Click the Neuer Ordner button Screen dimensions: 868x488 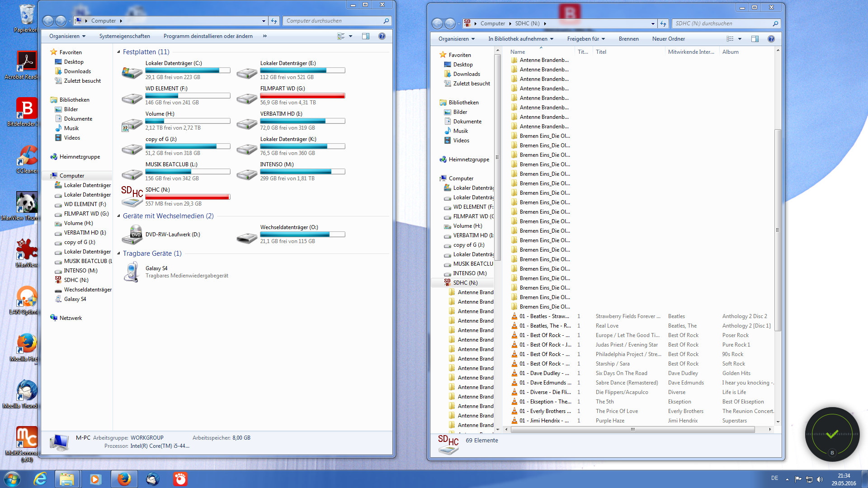coord(668,39)
